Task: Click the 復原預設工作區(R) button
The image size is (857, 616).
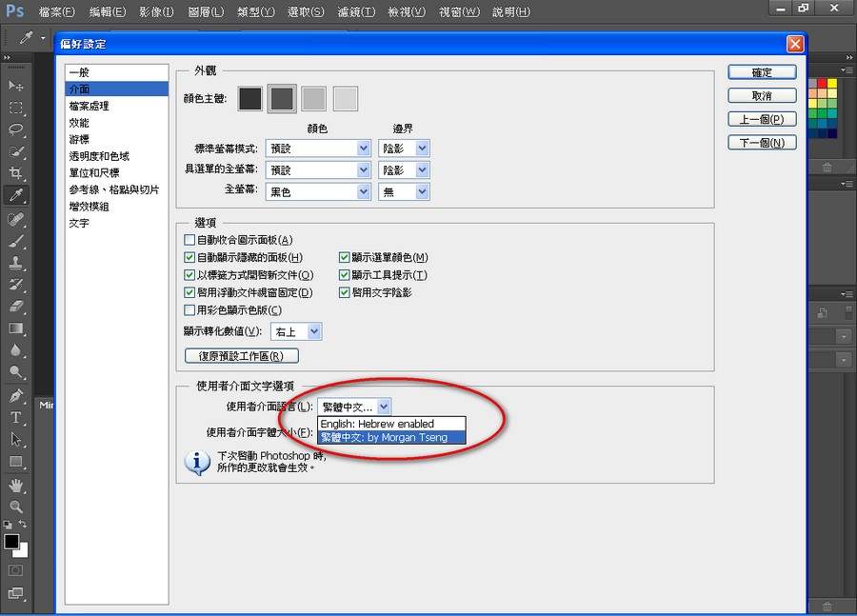Action: (x=242, y=356)
